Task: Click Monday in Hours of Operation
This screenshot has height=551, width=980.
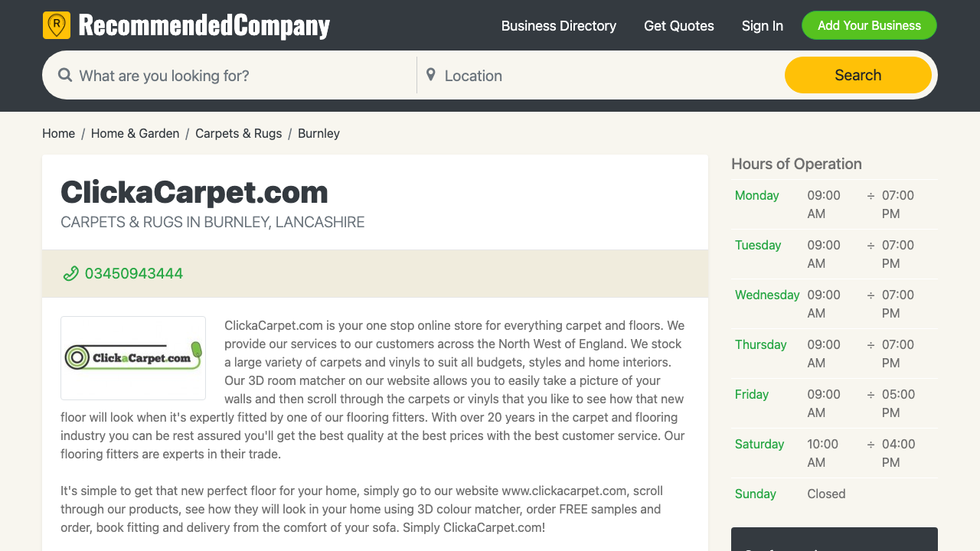Action: (756, 195)
